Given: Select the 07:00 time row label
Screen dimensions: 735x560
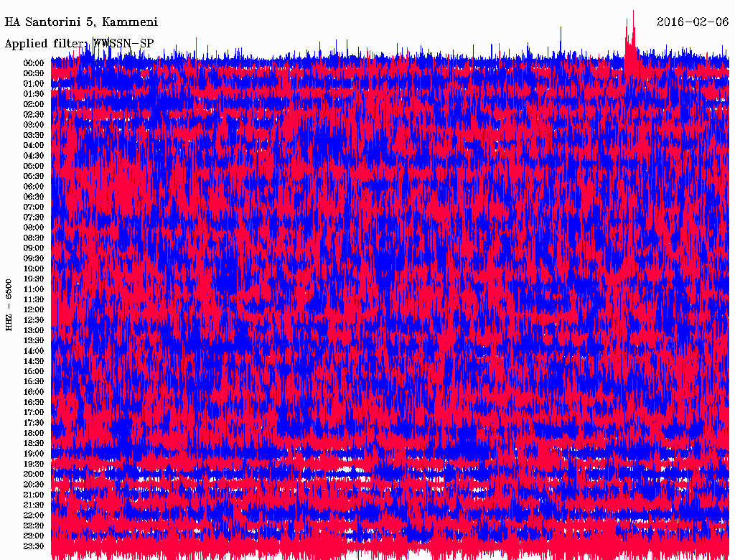Looking at the screenshot, I should click(x=33, y=207).
